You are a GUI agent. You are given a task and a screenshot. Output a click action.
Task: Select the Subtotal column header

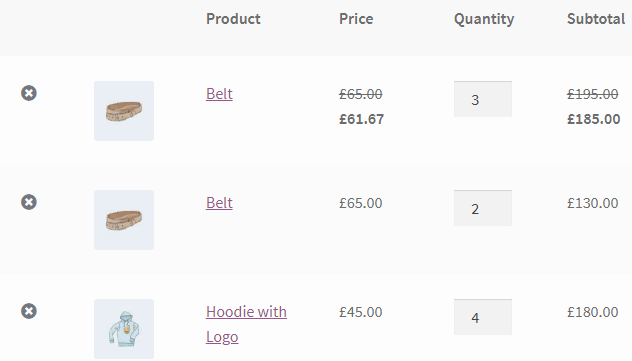pos(596,19)
